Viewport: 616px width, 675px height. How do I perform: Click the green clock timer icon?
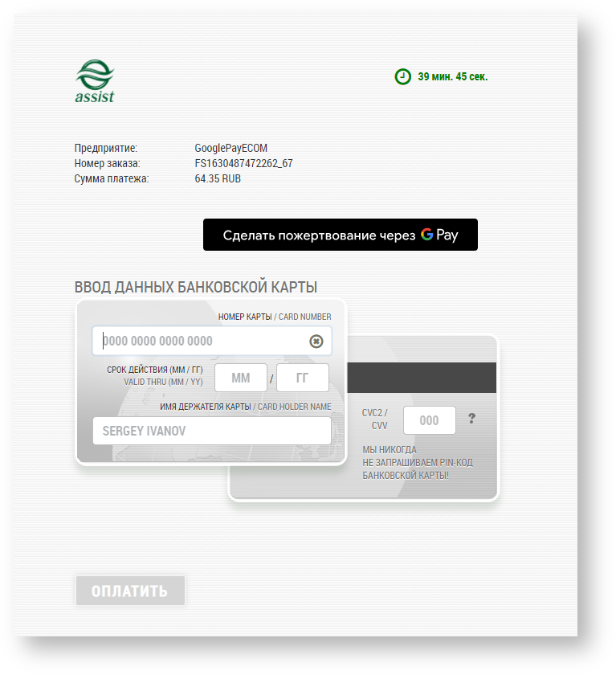pyautogui.click(x=402, y=77)
